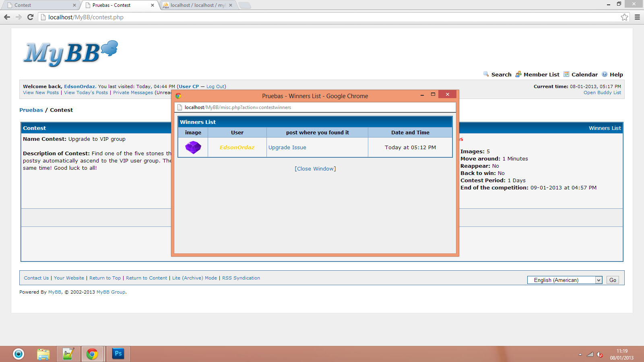The height and width of the screenshot is (362, 644).
Task: Click the Close Window link in popup
Action: point(315,169)
